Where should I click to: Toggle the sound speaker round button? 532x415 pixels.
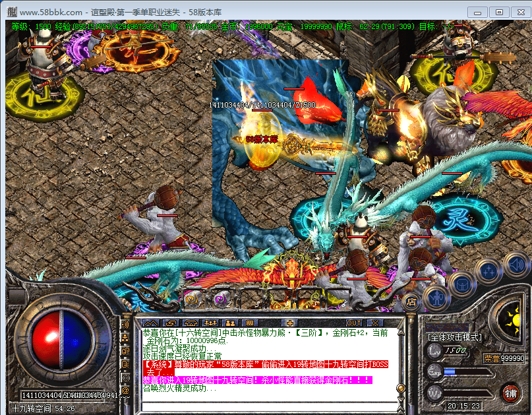click(x=517, y=265)
